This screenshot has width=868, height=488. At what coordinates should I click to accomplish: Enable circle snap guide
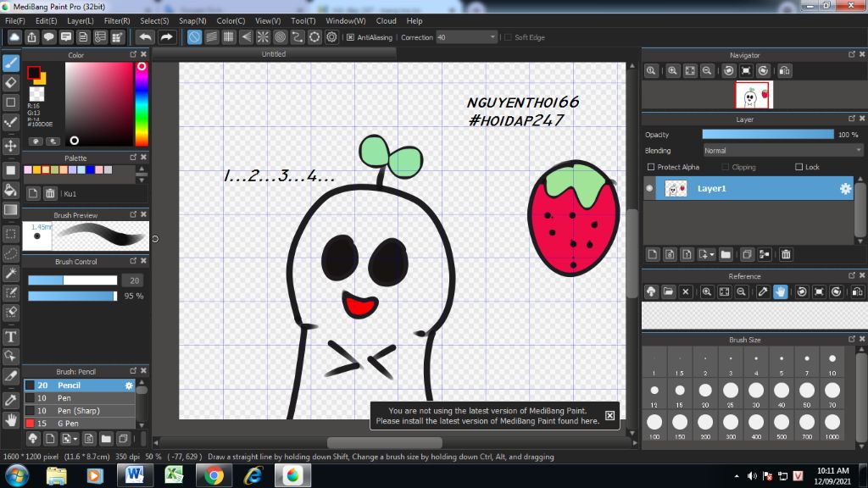280,37
